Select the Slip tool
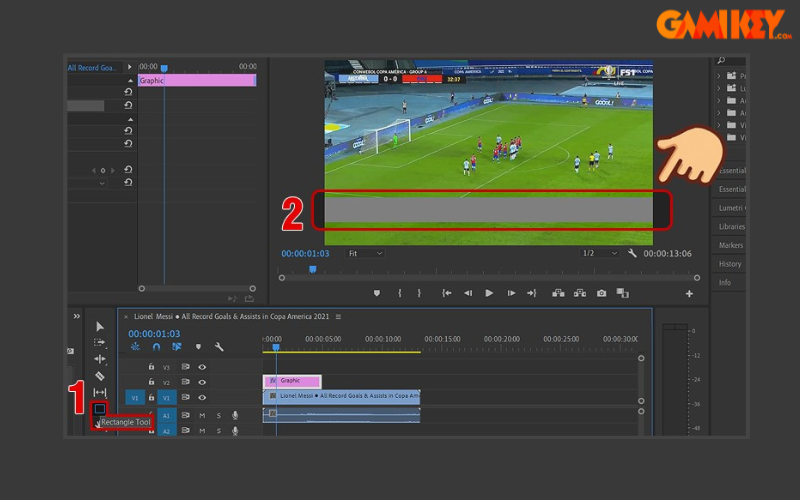 click(99, 392)
